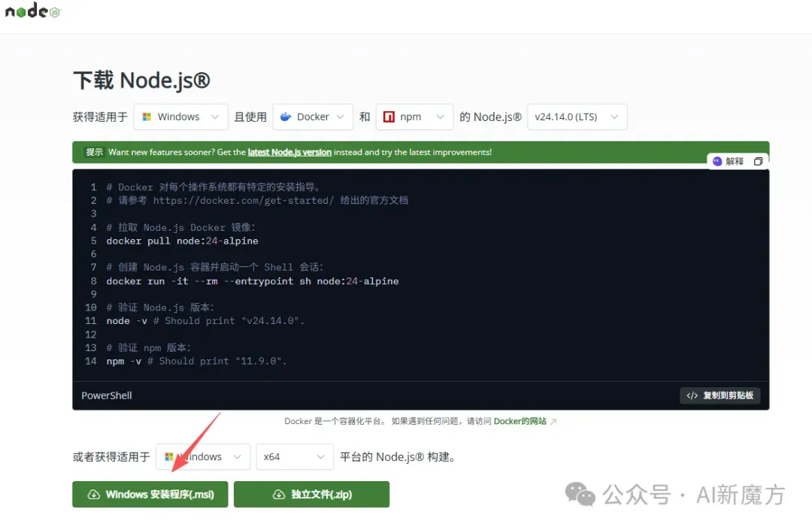
Task: Click the Node.js logo in header
Action: coord(32,11)
